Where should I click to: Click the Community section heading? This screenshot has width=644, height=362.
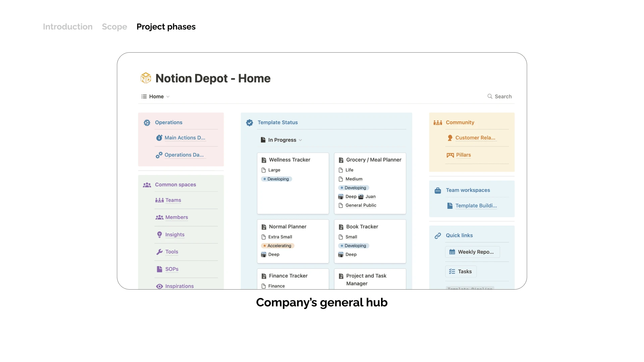click(460, 123)
